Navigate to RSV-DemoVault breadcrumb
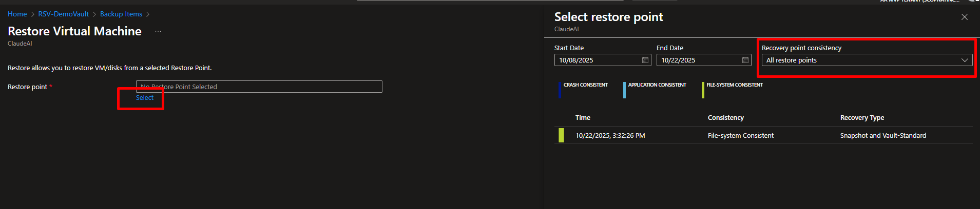The height and width of the screenshot is (209, 980). (x=63, y=14)
